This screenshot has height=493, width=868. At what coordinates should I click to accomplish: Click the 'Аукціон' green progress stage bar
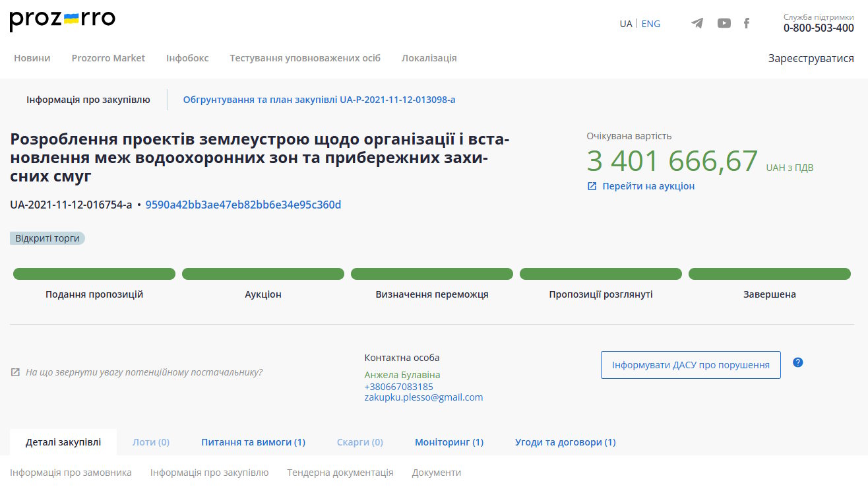click(x=263, y=274)
